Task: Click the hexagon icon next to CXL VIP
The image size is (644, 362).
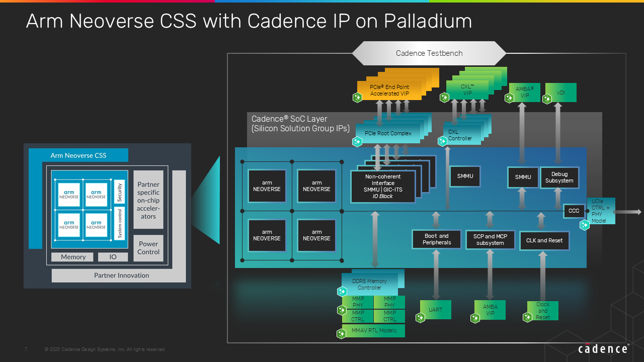Action: [444, 98]
